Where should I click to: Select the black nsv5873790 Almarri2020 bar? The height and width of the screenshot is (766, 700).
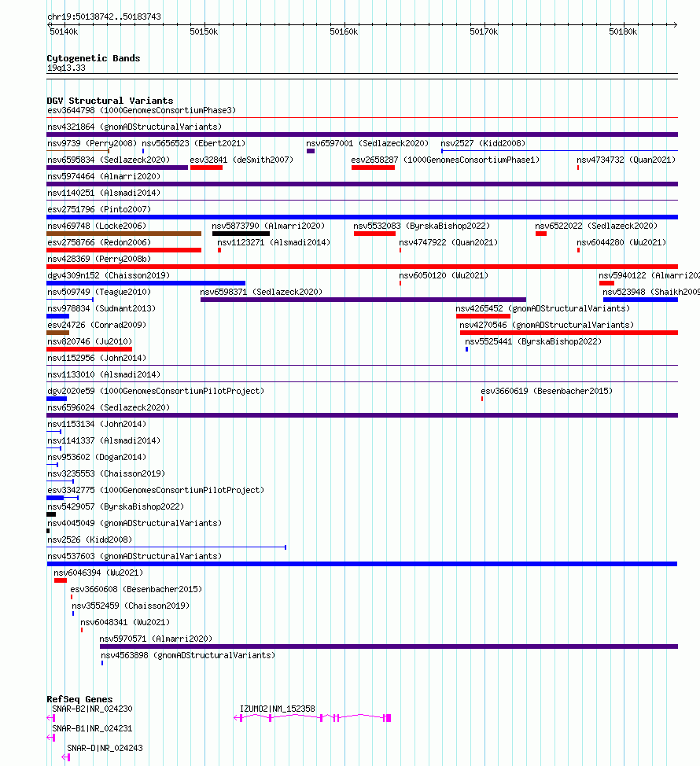(241, 234)
